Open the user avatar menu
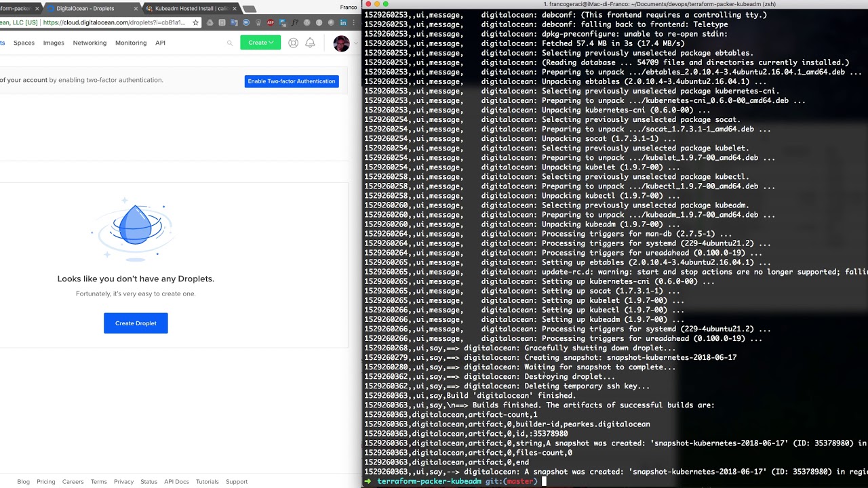Image resolution: width=868 pixels, height=488 pixels. click(341, 43)
